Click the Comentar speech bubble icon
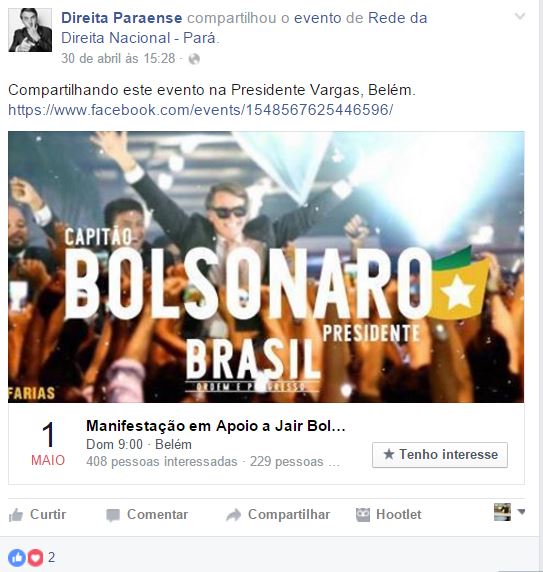This screenshot has width=543, height=572. point(113,515)
